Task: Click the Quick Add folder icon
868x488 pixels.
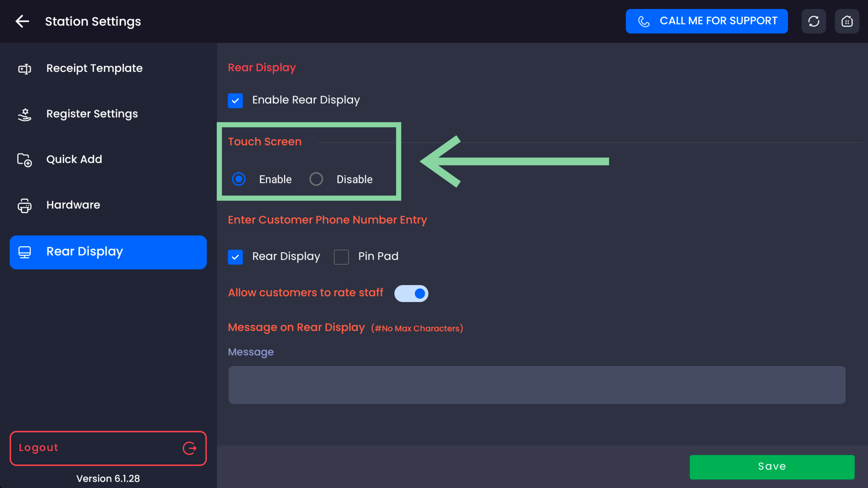Action: 24,160
